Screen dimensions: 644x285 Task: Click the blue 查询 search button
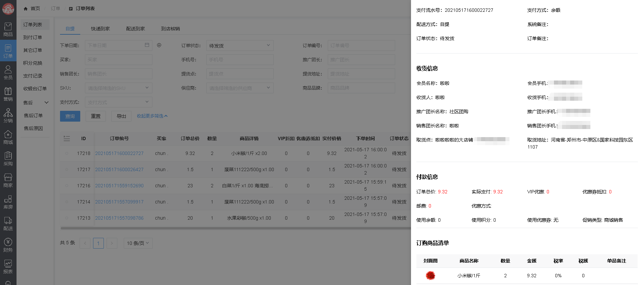pyautogui.click(x=70, y=116)
